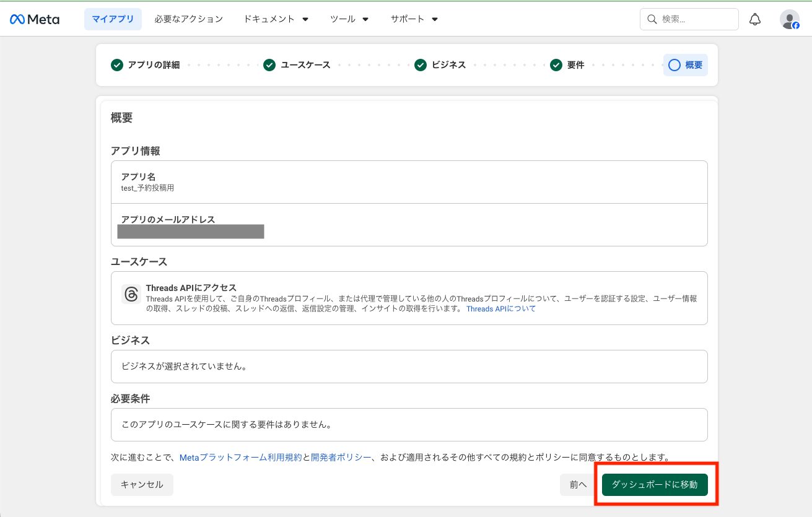Screen dimensions: 812x517
Task: Click the Meta logo in header
Action: tap(35, 19)
